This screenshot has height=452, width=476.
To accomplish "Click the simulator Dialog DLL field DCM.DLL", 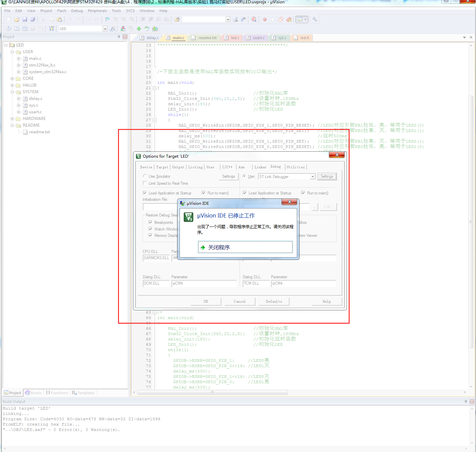I will [156, 283].
